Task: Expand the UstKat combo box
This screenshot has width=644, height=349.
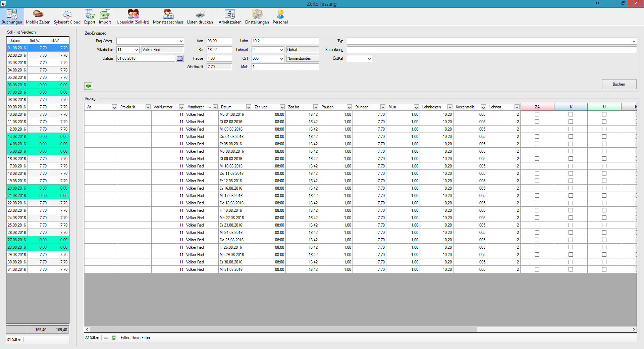Action: (369, 59)
